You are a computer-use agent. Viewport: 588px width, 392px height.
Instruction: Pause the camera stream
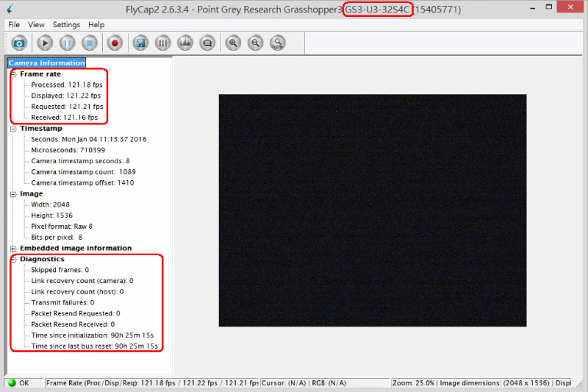pos(67,43)
